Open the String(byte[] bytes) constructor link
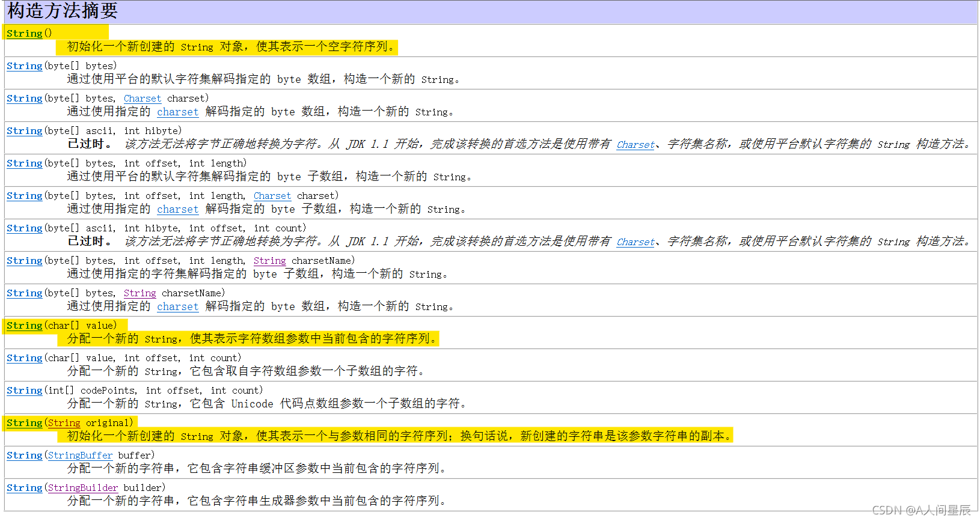Viewport: 980px width, 521px height. point(25,66)
